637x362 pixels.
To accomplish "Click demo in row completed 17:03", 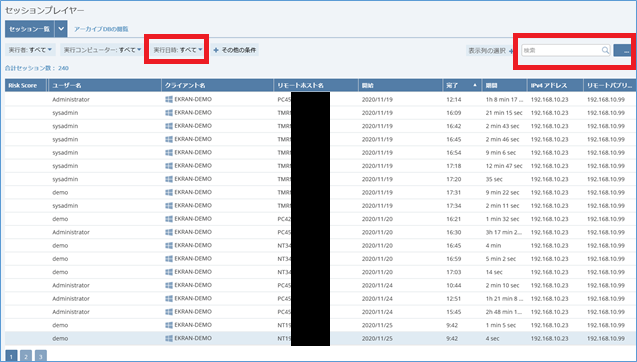I will pos(60,272).
